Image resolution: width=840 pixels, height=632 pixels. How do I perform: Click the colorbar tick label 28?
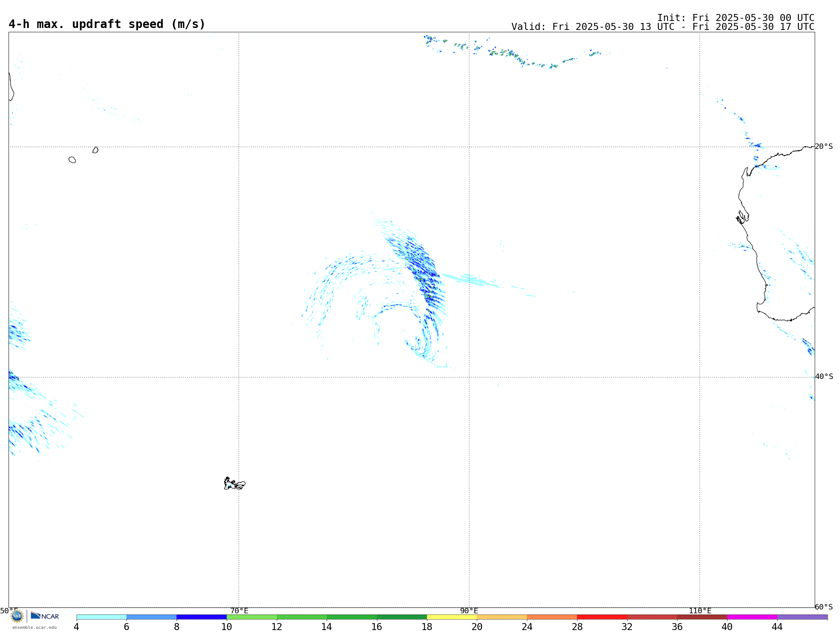point(577,627)
